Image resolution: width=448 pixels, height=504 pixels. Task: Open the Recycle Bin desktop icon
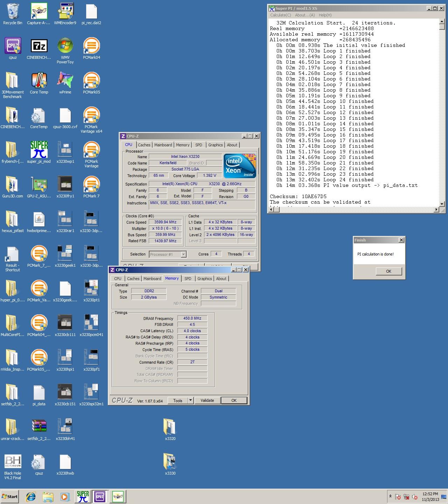point(13,12)
